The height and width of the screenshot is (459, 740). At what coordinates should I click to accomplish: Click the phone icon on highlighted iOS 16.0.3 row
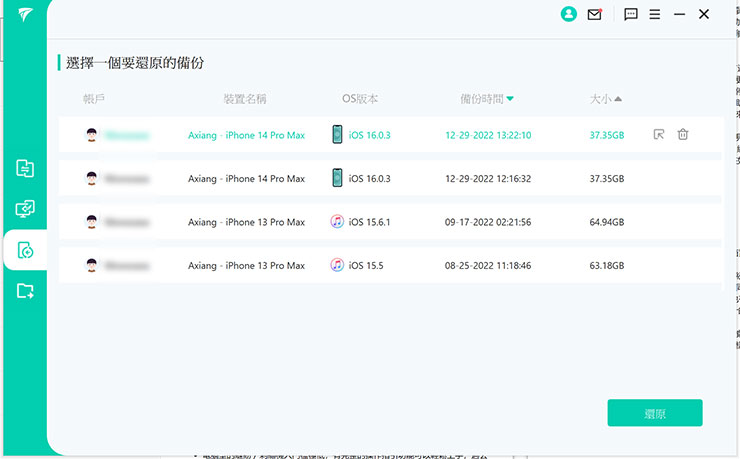pos(337,134)
